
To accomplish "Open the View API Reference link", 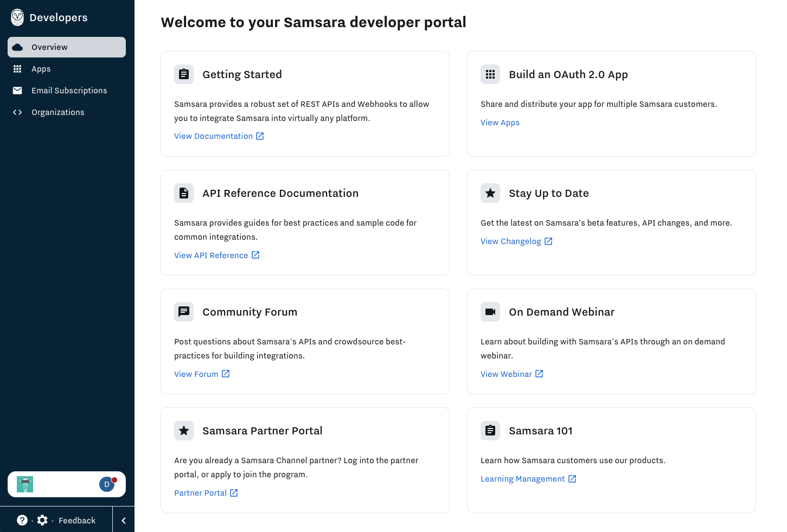I will 211,255.
